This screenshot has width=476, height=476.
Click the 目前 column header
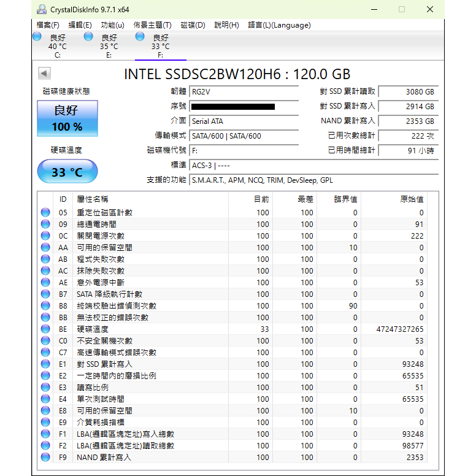click(x=250, y=199)
